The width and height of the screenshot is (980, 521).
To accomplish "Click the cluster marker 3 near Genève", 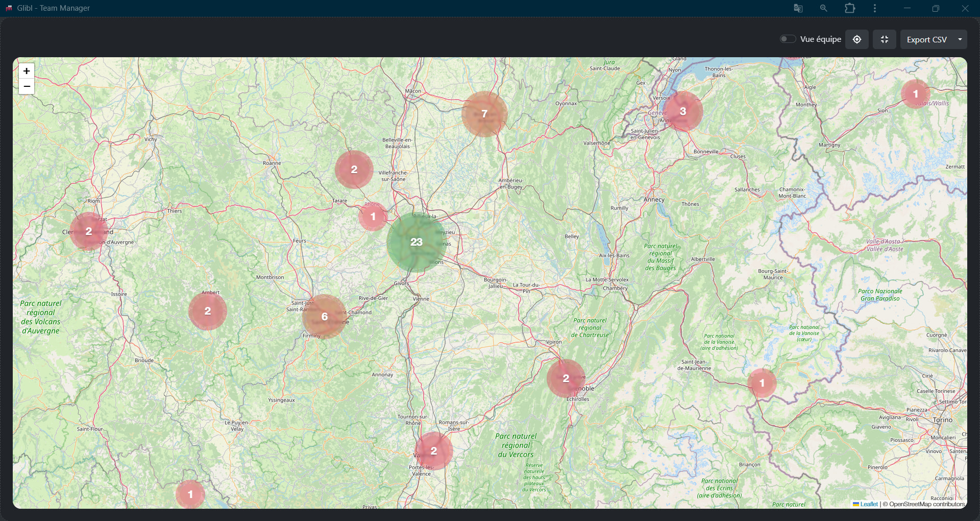I will pos(683,111).
